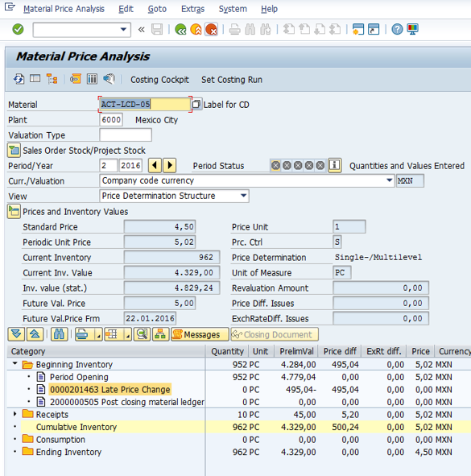Open the Goto menu

click(157, 9)
